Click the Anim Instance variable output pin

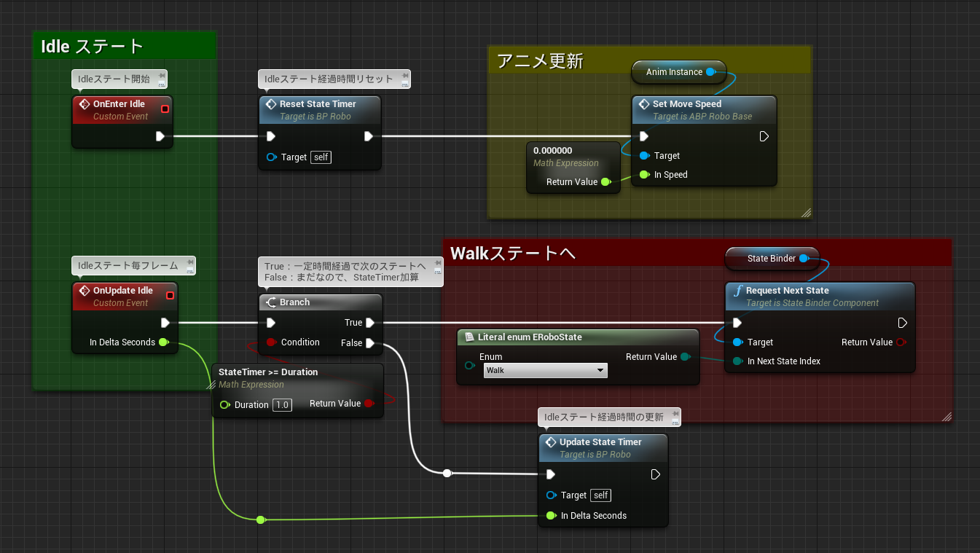coord(711,72)
